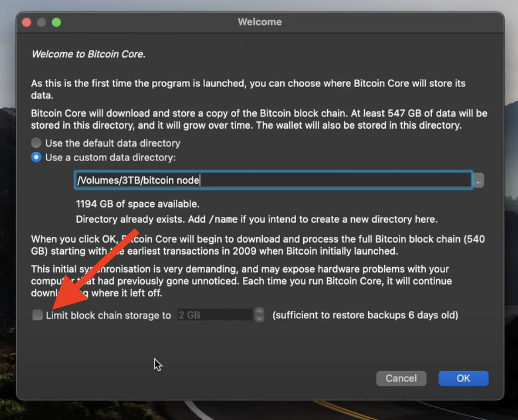
Task: Click the custom data directory path field
Action: point(273,180)
